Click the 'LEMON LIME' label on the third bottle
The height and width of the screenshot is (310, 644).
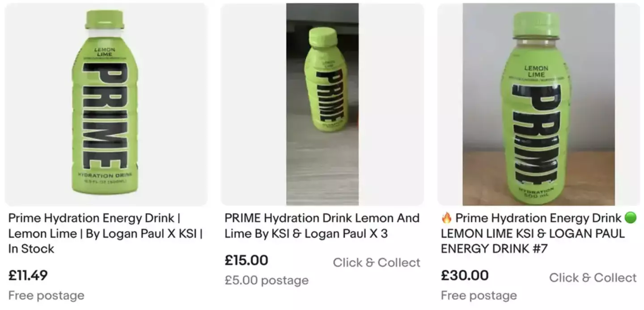pos(536,72)
